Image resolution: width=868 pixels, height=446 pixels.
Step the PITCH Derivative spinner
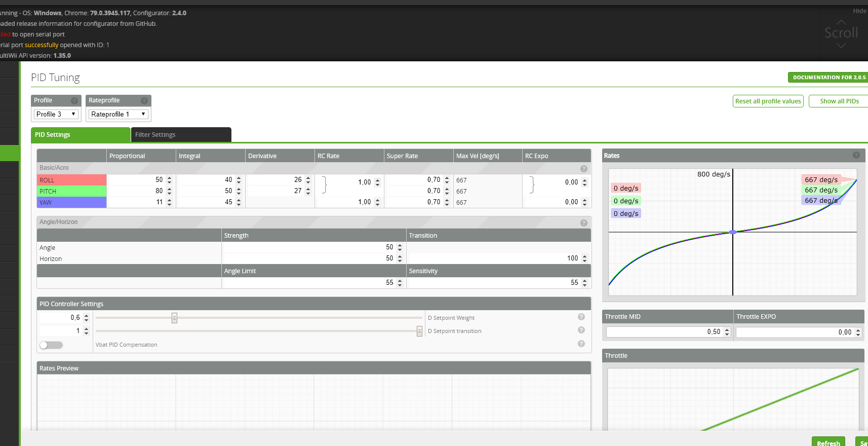pyautogui.click(x=308, y=191)
